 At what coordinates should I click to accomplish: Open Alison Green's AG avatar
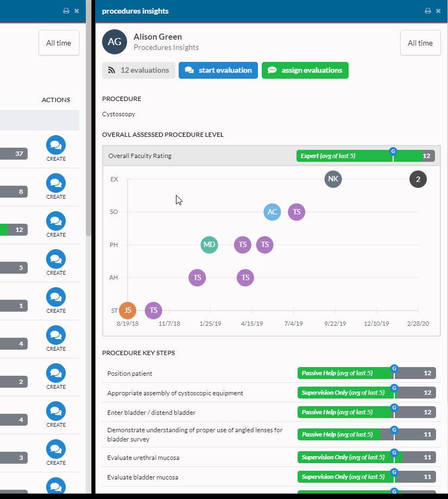point(115,42)
